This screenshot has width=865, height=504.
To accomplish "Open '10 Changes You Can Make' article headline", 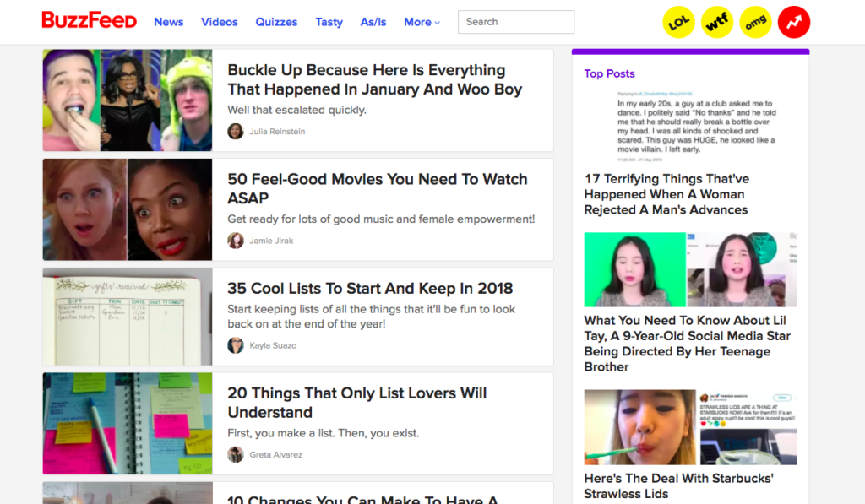I will pyautogui.click(x=362, y=499).
